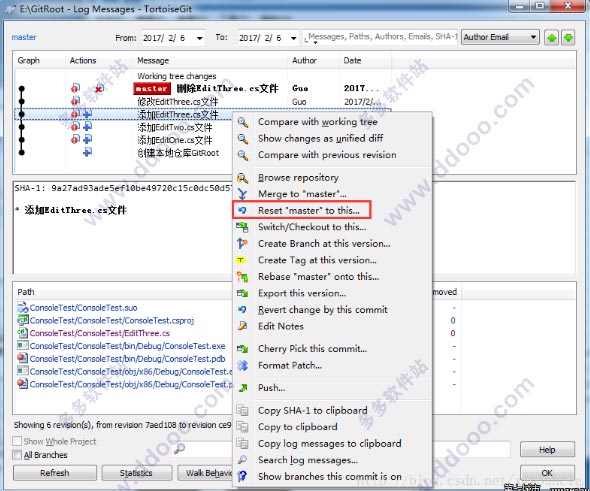The image size is (590, 491).
Task: Click the Edit Notes pencil icon
Action: (243, 326)
